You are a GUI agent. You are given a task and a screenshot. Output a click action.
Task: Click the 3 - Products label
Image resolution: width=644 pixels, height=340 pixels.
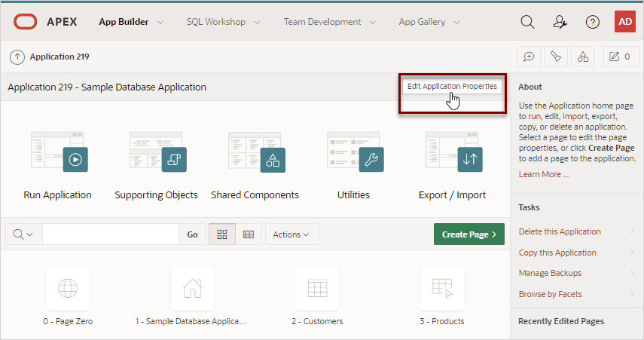[x=442, y=321]
